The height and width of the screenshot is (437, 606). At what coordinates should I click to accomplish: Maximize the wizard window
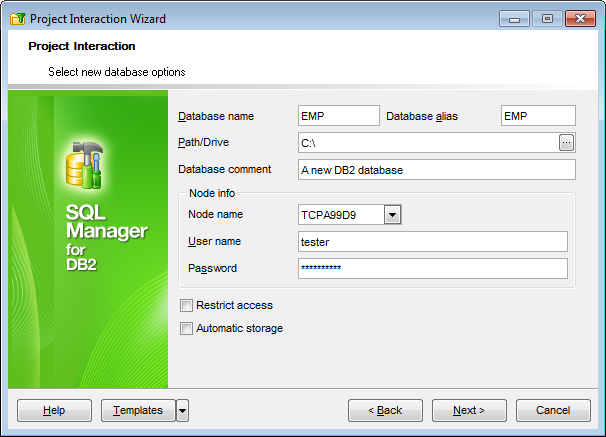point(547,19)
